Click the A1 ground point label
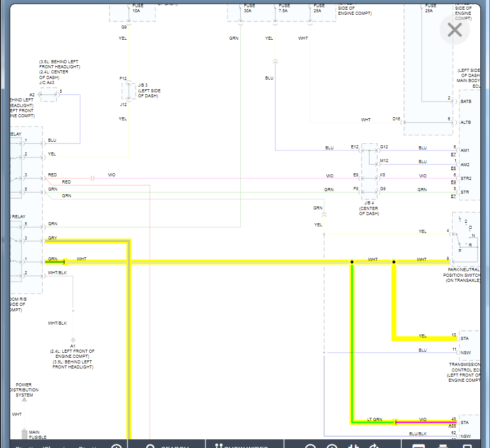Image resolution: width=490 pixels, height=448 pixels. coord(73,346)
